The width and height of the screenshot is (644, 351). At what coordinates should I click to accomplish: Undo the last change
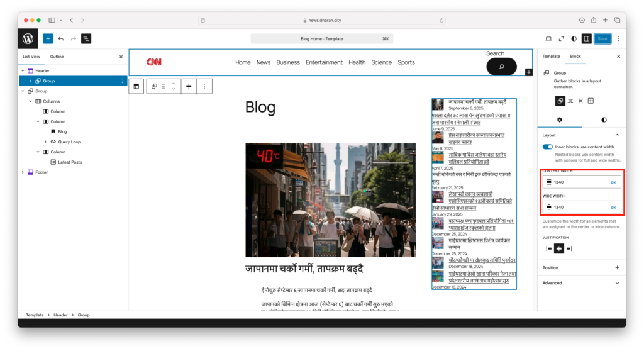61,38
